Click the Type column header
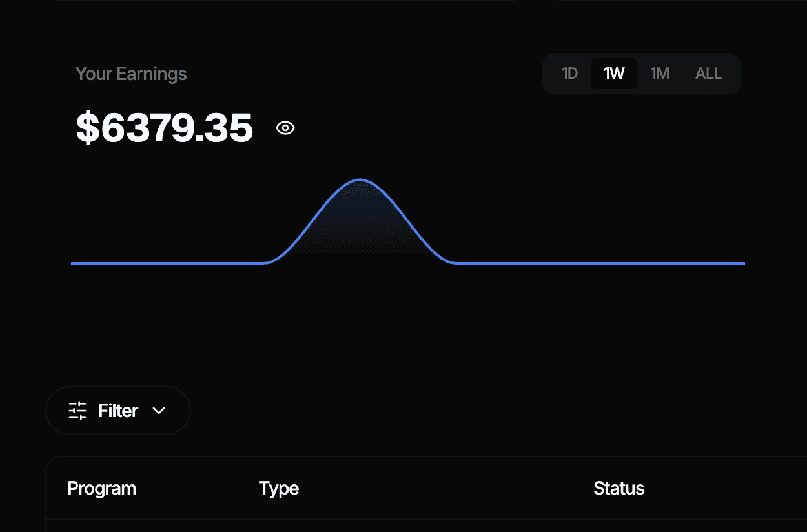 [x=279, y=488]
